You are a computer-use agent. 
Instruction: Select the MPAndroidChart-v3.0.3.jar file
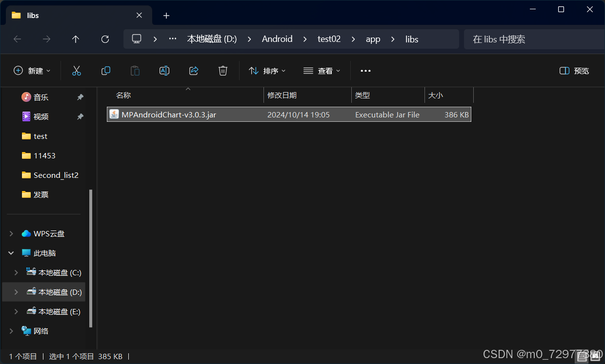[168, 115]
